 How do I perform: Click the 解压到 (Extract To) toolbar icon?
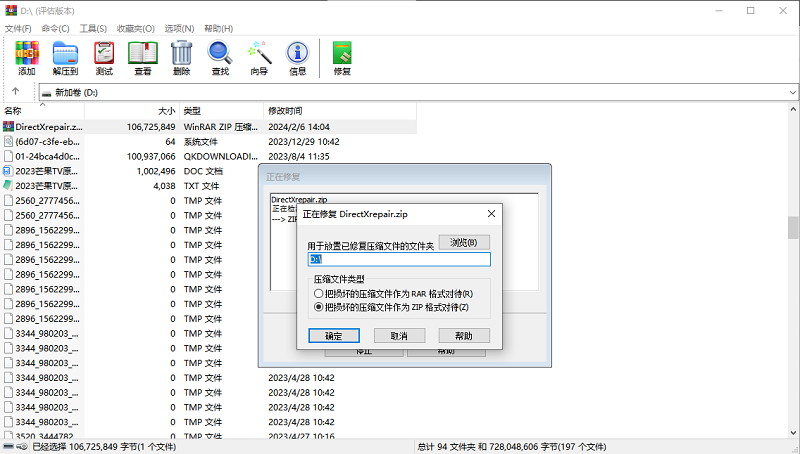(x=65, y=58)
